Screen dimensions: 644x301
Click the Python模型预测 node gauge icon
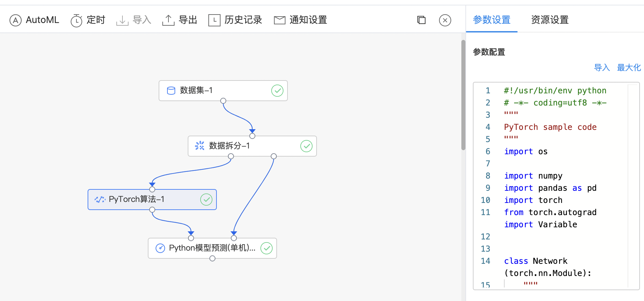[160, 248]
